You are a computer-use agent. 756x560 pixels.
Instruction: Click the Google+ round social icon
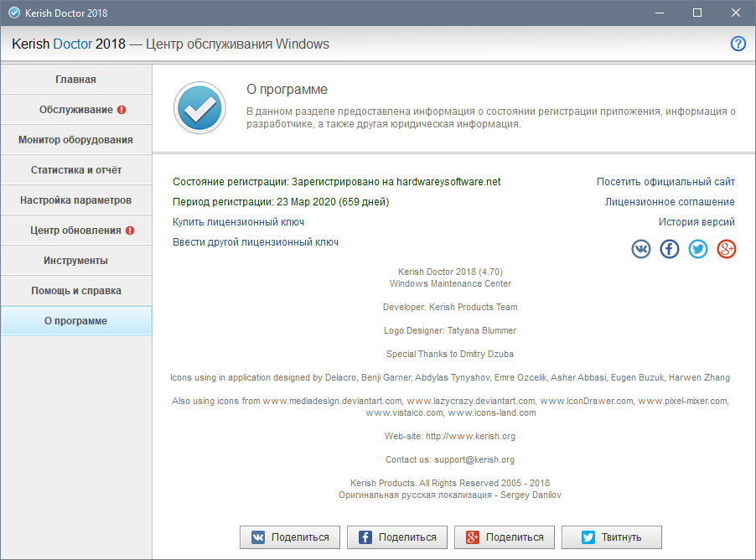[x=726, y=249]
